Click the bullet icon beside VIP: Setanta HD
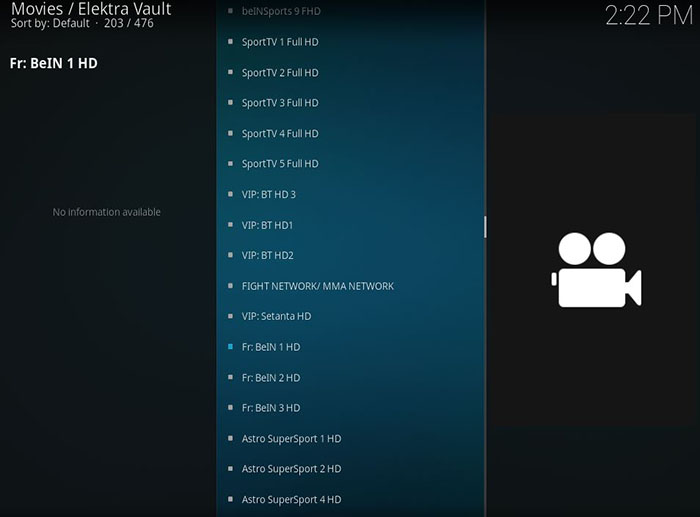Screen dimensions: 700x517 coord(230,316)
